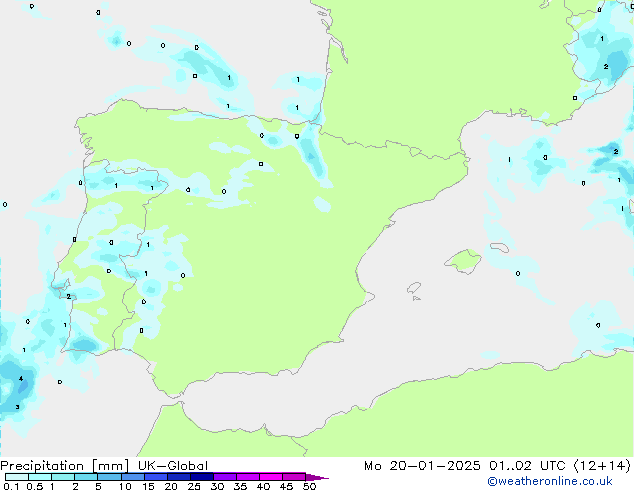634x490 pixels.
Task: Click the Menorca island outline on the map
Action: 500,247
